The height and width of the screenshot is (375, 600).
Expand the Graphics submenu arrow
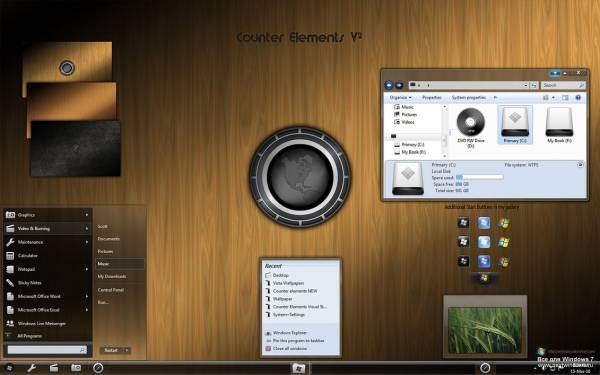87,215
